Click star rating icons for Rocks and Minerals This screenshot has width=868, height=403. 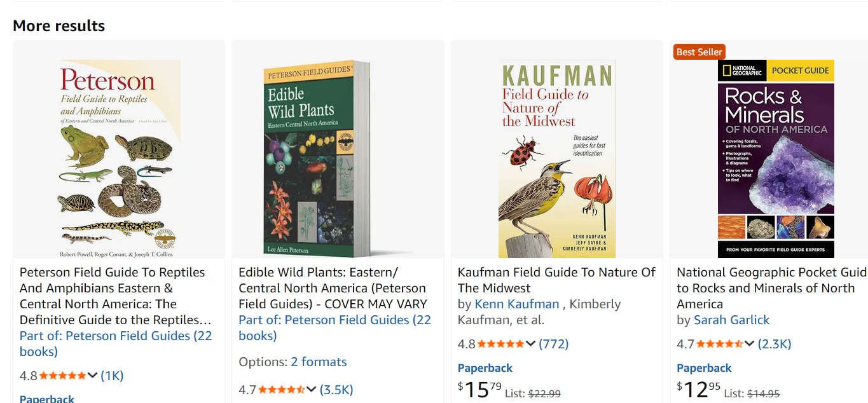coord(719,344)
